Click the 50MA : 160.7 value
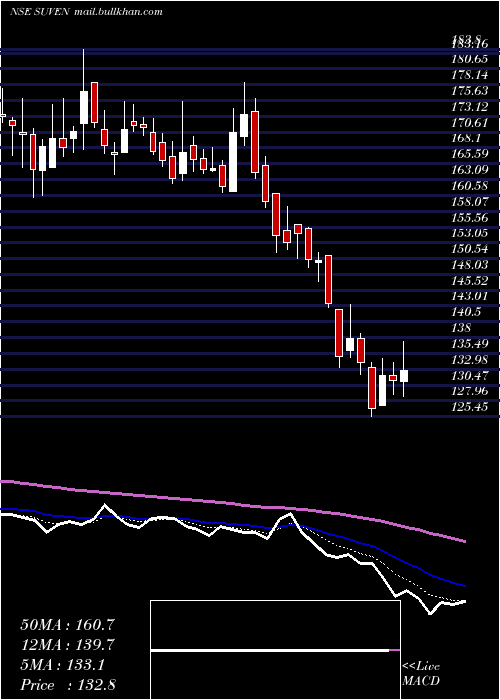 pyautogui.click(x=68, y=625)
